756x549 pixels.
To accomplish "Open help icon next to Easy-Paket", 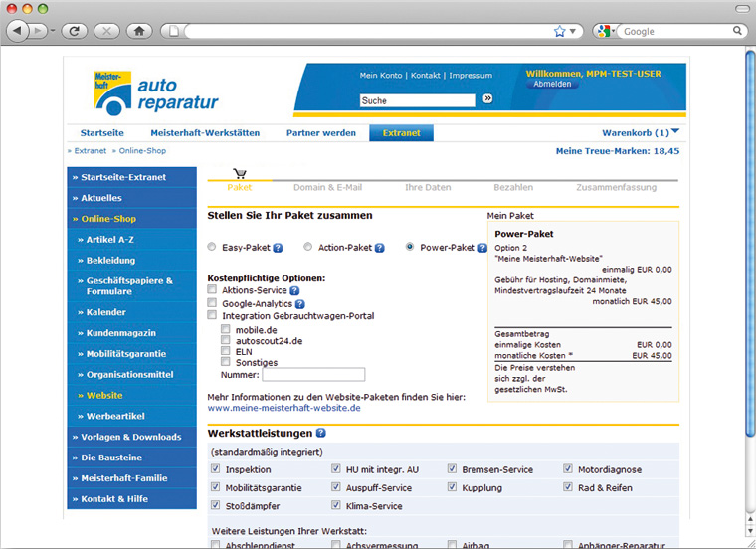I will click(x=278, y=248).
